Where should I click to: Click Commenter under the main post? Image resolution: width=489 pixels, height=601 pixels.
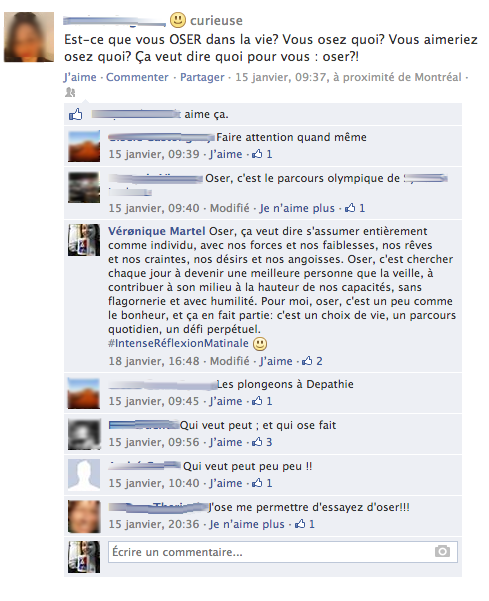(137, 77)
